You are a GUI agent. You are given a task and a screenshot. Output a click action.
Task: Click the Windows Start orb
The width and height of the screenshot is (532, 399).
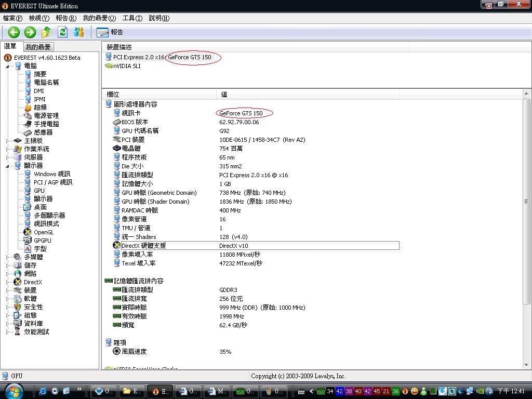tap(14, 391)
